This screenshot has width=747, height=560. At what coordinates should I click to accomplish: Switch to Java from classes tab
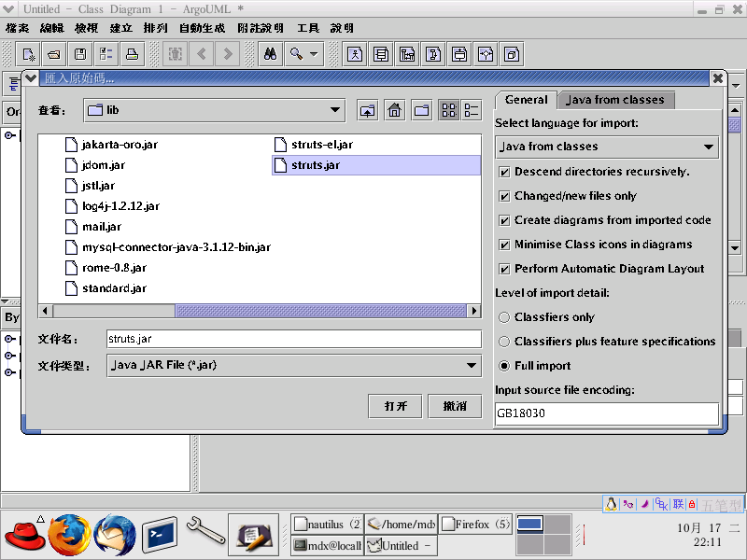pos(615,100)
